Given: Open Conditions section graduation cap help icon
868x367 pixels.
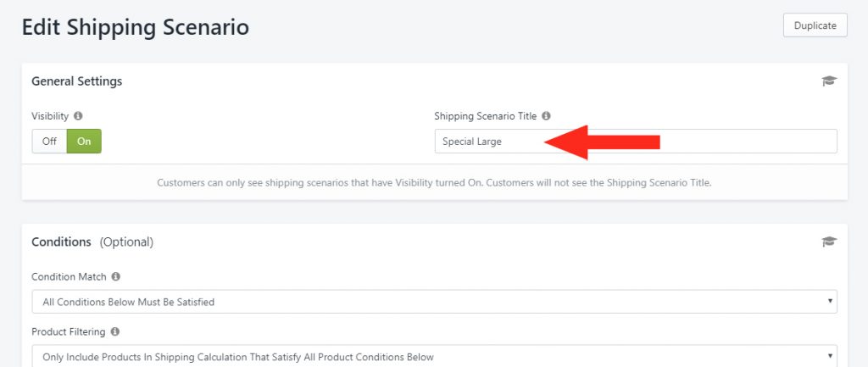Looking at the screenshot, I should tap(829, 242).
